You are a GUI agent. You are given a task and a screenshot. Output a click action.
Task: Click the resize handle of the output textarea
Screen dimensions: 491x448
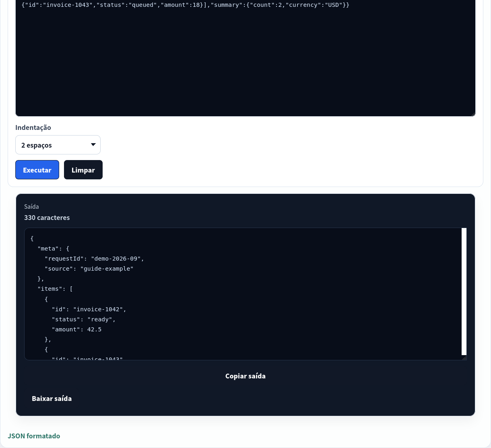464,358
